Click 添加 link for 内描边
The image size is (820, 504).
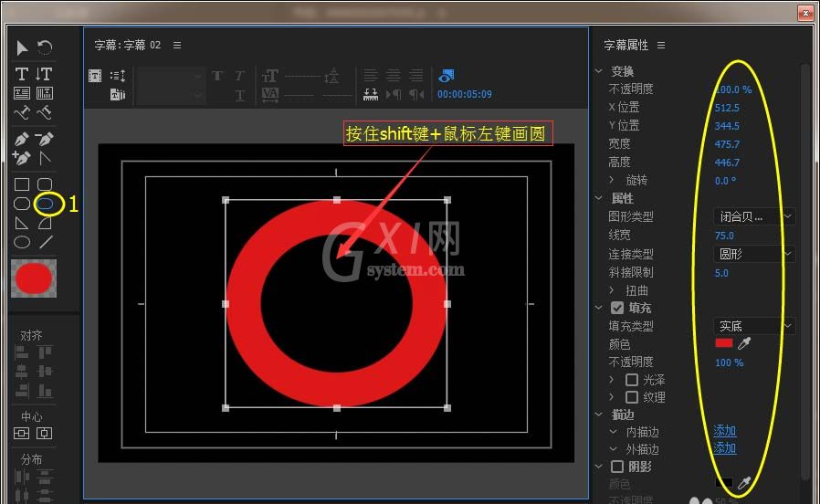point(725,431)
